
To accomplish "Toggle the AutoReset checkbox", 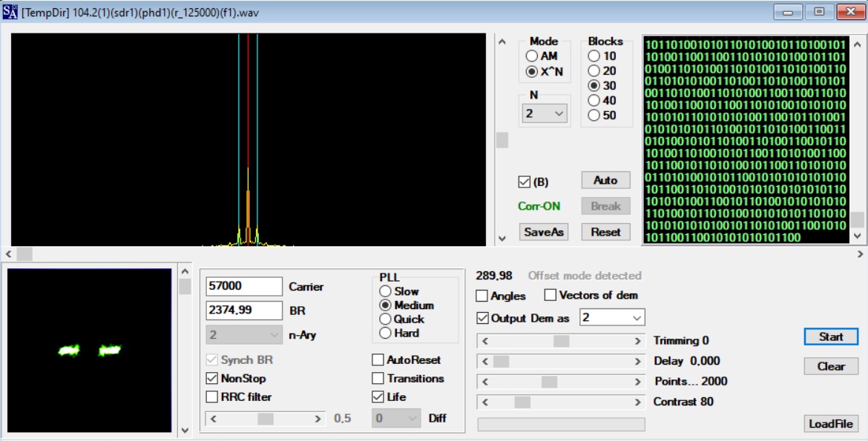I will (378, 360).
